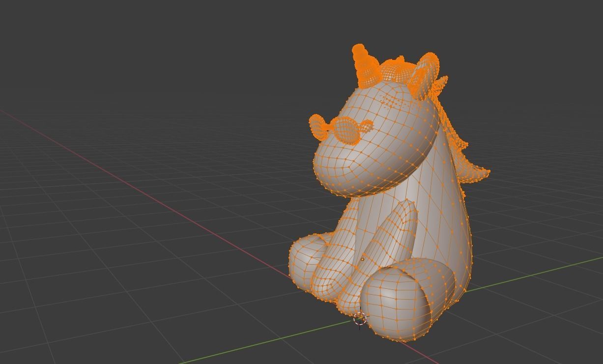This screenshot has height=364, width=603.
Task: Click the 3D cursor crosshair on the grid
Action: coord(360,319)
